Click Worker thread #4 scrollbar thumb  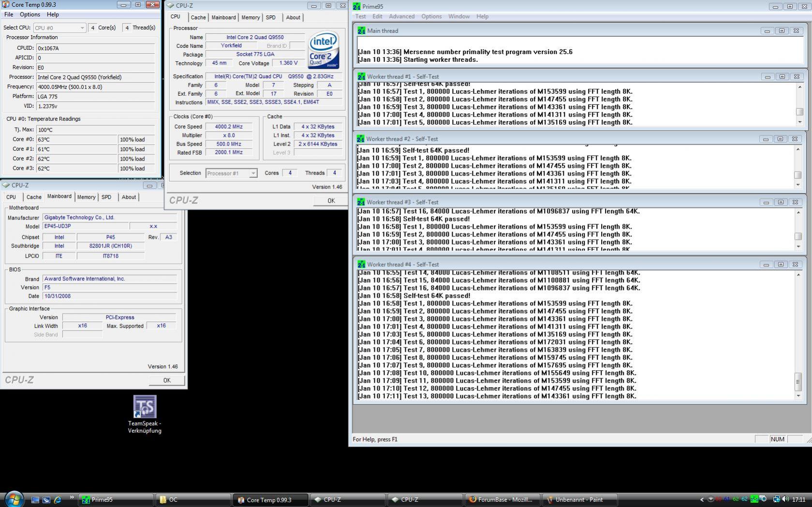coord(798,382)
